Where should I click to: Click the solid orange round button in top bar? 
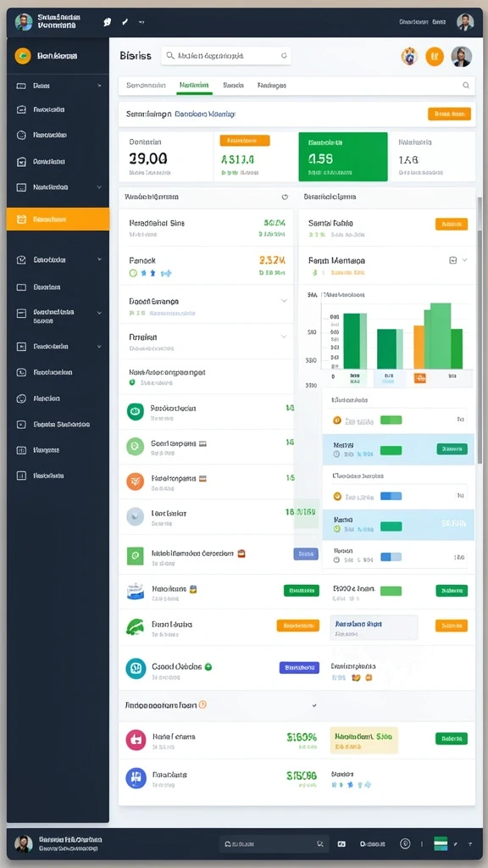point(435,56)
